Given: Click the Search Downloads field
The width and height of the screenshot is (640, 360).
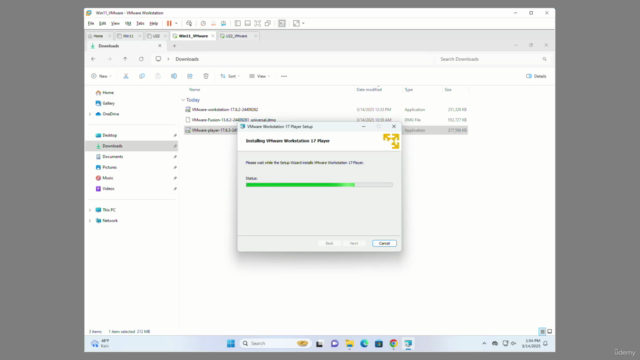Looking at the screenshot, I should [x=493, y=59].
